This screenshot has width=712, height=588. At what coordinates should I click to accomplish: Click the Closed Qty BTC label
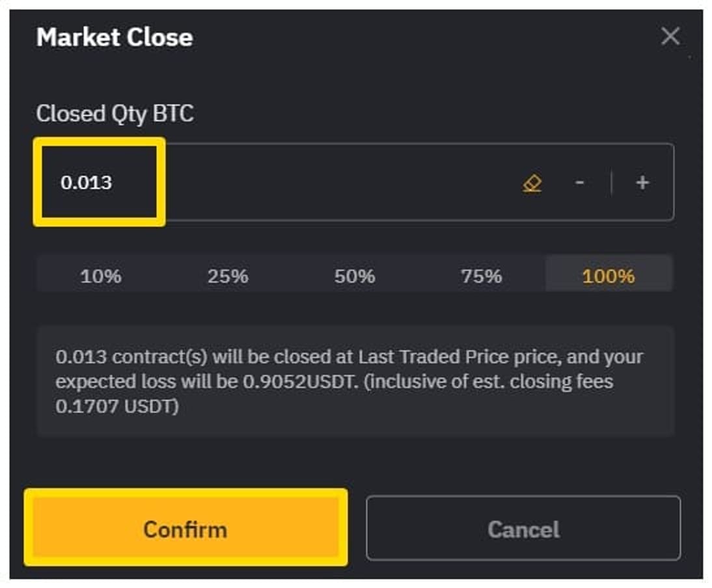115,113
